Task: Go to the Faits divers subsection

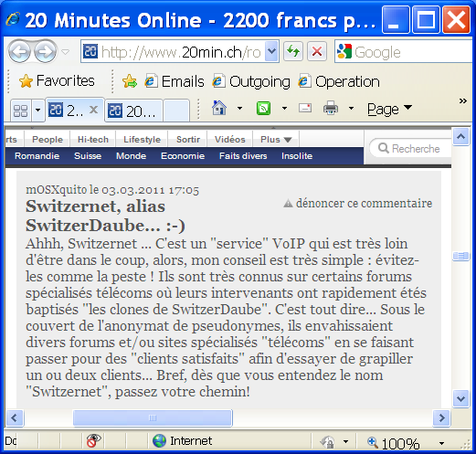Action: pyautogui.click(x=243, y=156)
